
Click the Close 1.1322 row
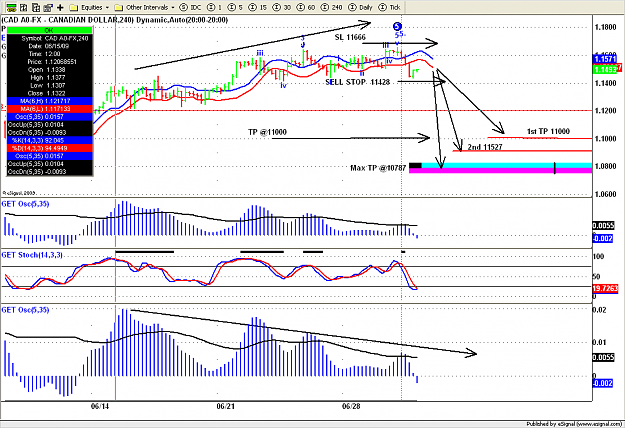(x=49, y=93)
